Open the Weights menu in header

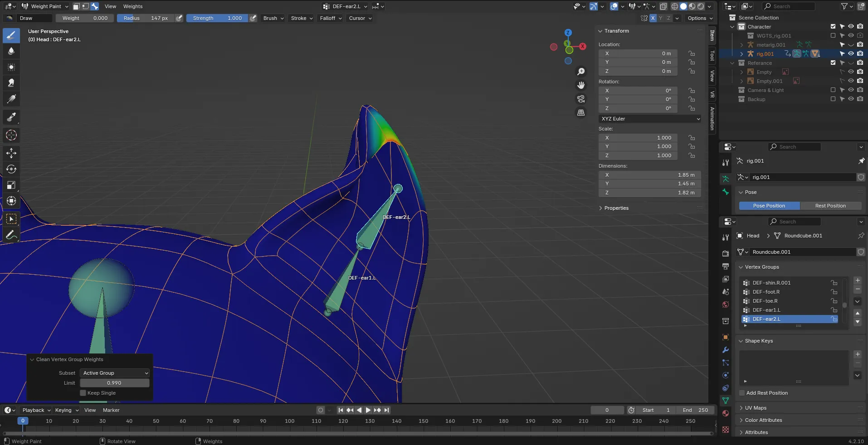click(133, 6)
